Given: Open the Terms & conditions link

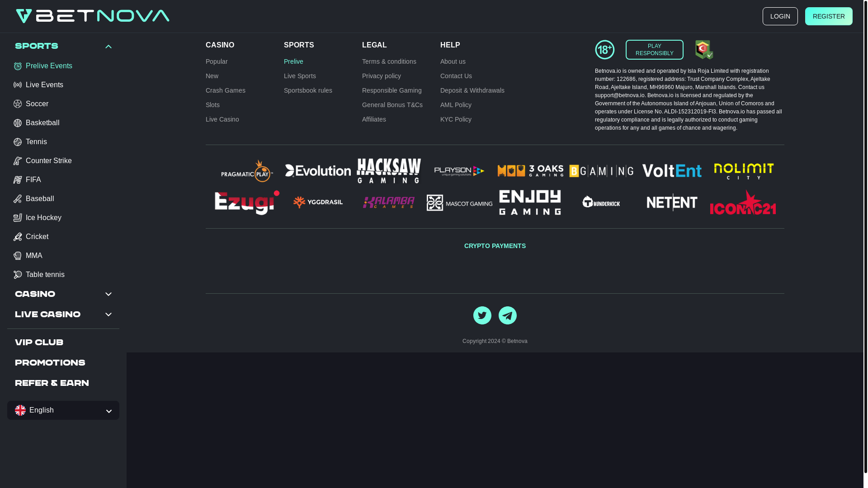Looking at the screenshot, I should pos(389,61).
